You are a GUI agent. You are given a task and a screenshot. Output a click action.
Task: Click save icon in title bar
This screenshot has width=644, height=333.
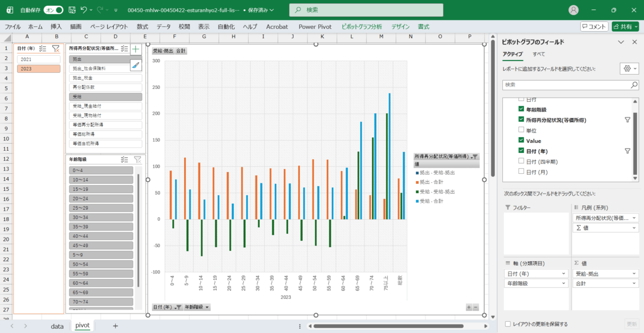tap(71, 10)
